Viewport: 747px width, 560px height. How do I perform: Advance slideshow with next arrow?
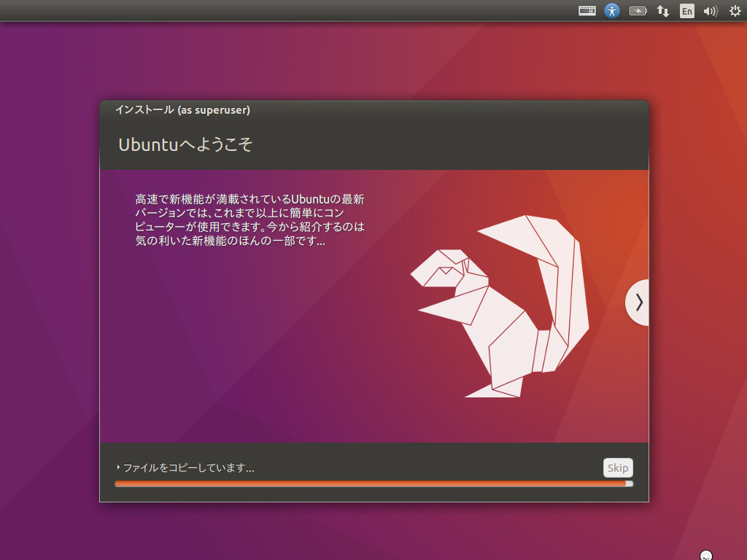tap(638, 303)
